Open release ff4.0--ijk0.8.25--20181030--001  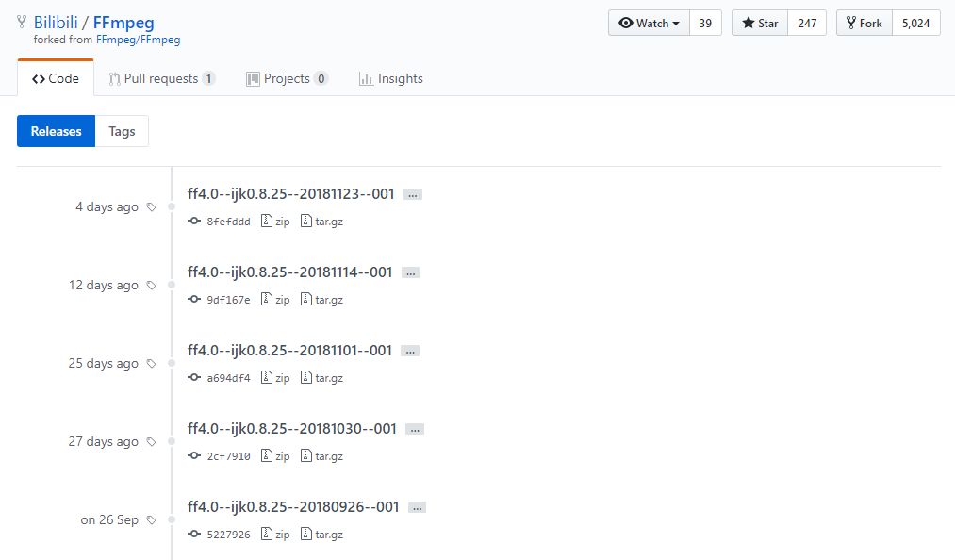tap(292, 428)
